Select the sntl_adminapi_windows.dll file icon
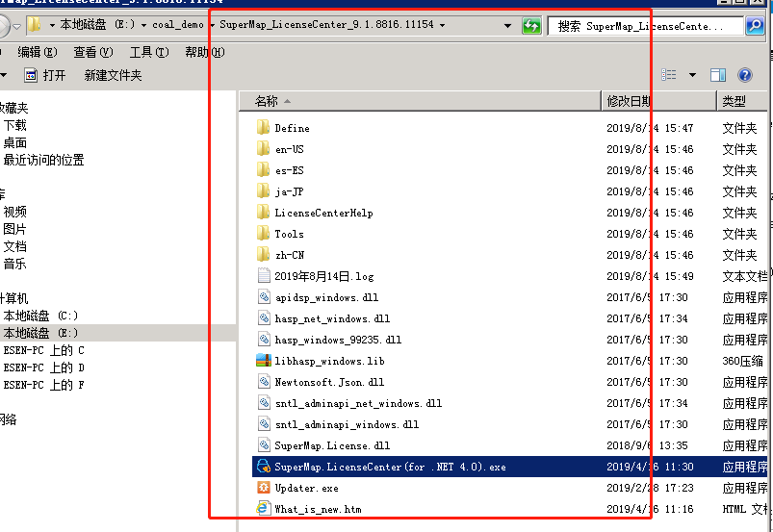773x532 pixels. [264, 424]
